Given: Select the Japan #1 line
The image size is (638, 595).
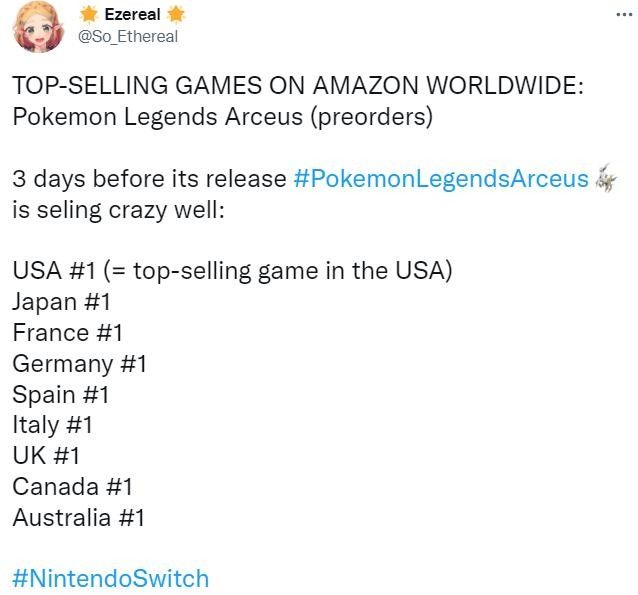Looking at the screenshot, I should 61,302.
